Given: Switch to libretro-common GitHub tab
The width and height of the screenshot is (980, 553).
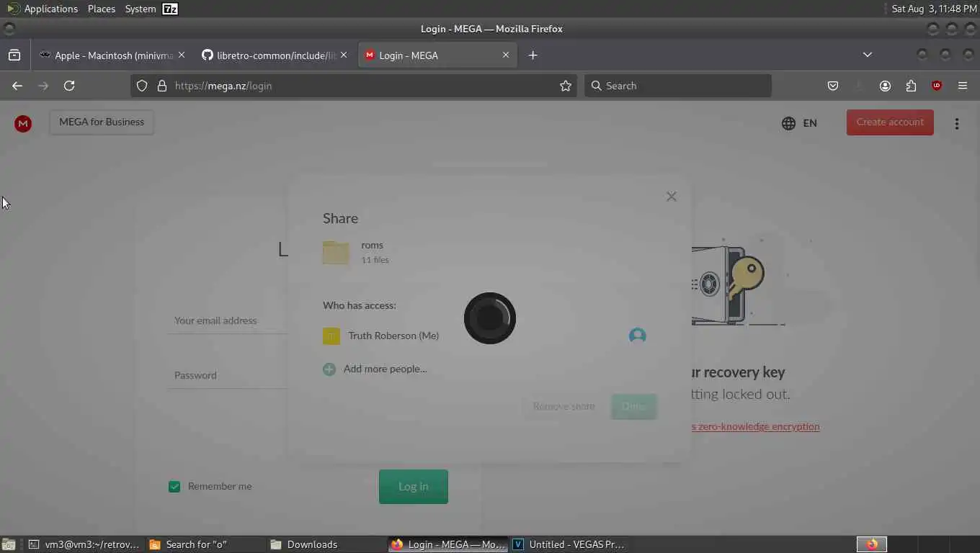Looking at the screenshot, I should pos(275,55).
